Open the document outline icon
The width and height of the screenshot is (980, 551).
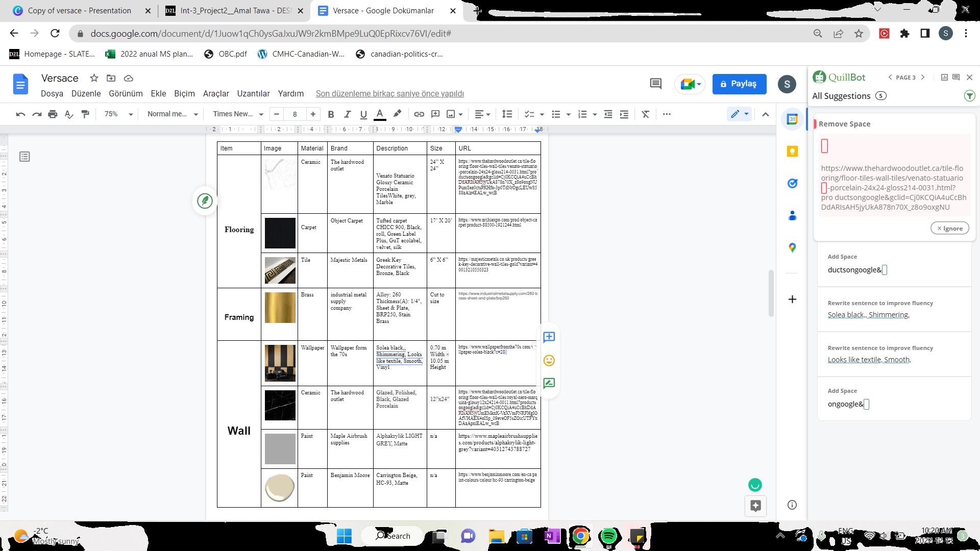click(x=24, y=157)
